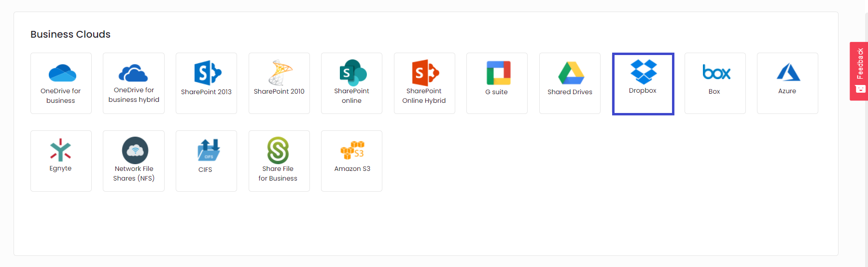Choose the Share File for Business logo
The image size is (868, 267).
pyautogui.click(x=278, y=151)
